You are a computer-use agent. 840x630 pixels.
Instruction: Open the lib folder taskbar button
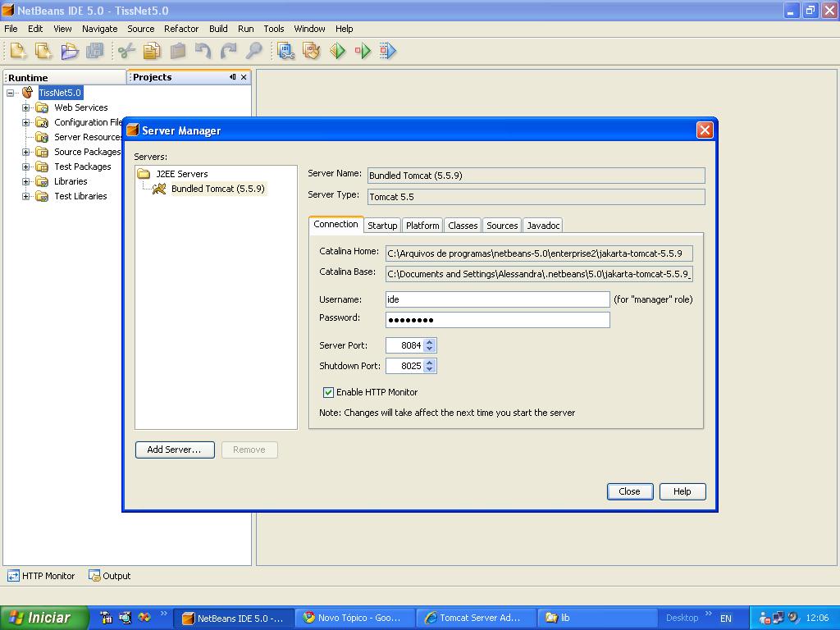[x=597, y=619]
